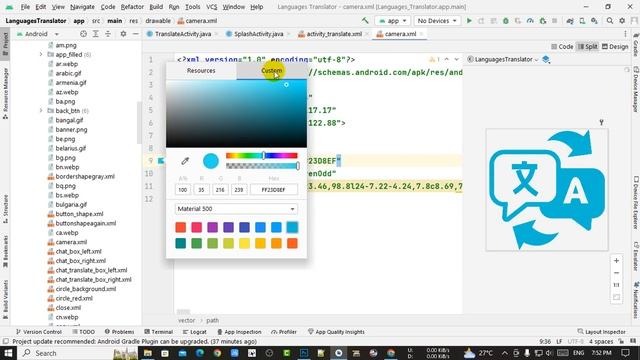
Task: Open the LanguagesTranslator theme dropdown
Action: pyautogui.click(x=503, y=60)
